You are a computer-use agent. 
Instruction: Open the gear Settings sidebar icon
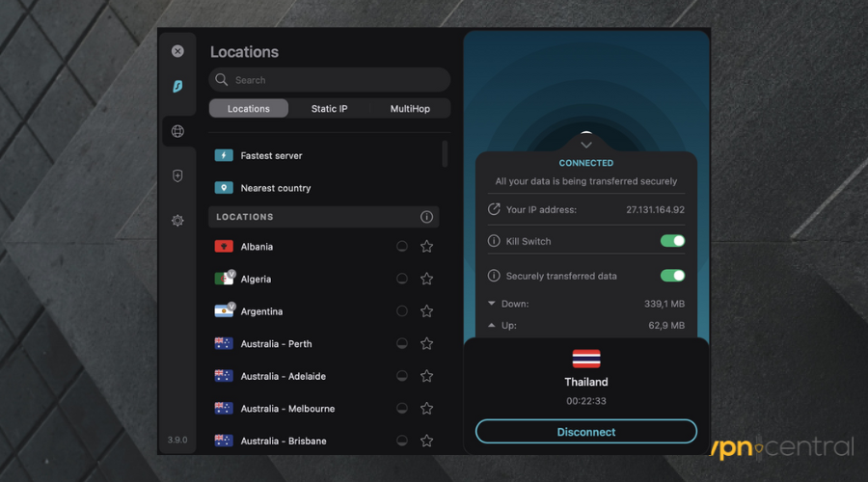click(x=177, y=221)
